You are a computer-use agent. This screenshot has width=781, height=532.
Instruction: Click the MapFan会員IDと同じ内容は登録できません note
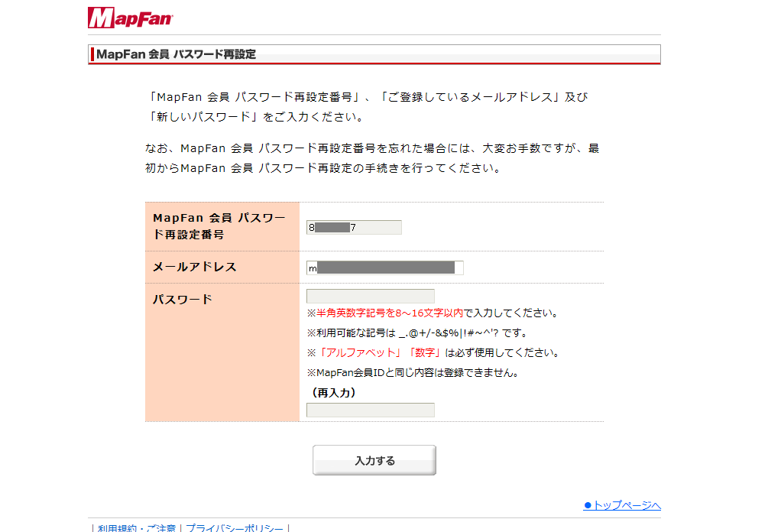pyautogui.click(x=413, y=372)
